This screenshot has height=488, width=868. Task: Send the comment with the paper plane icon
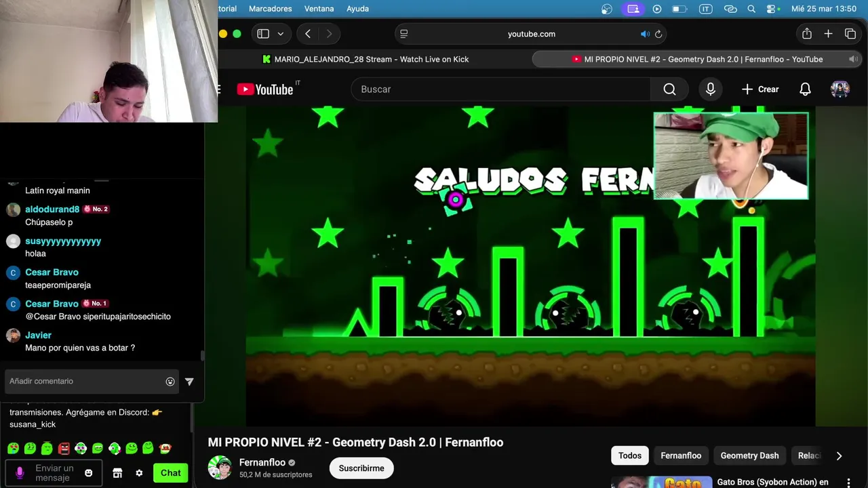point(189,382)
